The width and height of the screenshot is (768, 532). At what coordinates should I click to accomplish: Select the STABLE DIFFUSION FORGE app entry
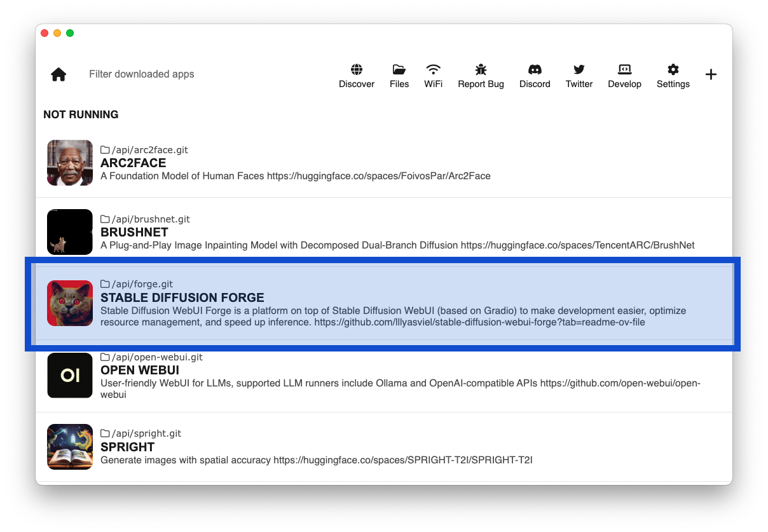(x=381, y=303)
